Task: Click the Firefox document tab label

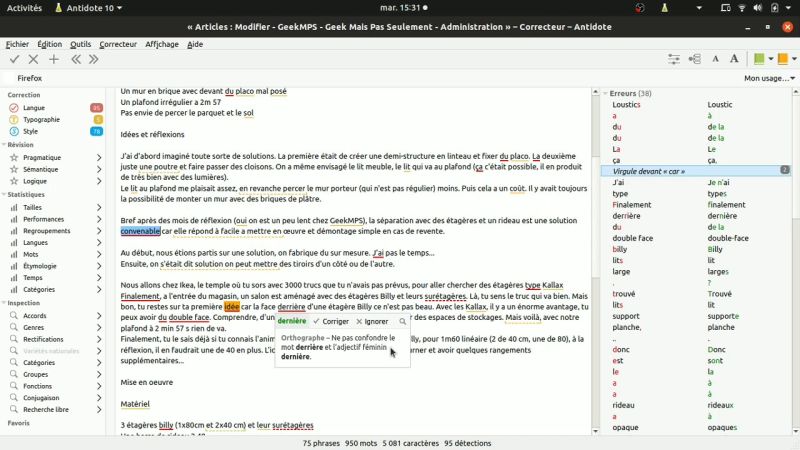Action: coord(30,78)
